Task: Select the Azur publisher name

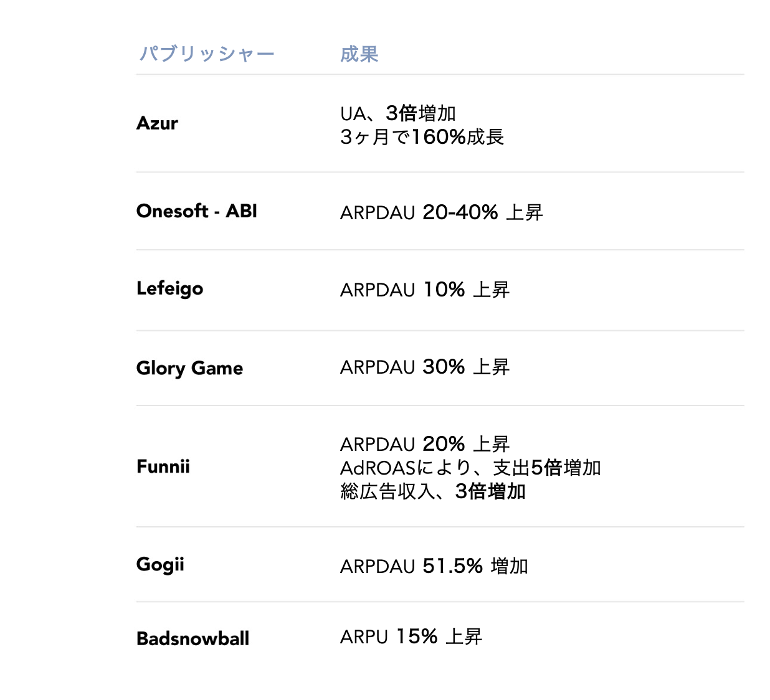Action: point(157,123)
